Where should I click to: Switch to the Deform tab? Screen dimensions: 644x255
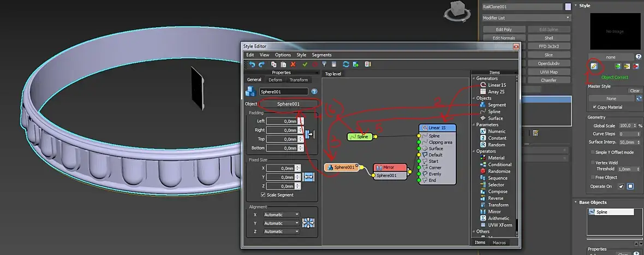[275, 80]
